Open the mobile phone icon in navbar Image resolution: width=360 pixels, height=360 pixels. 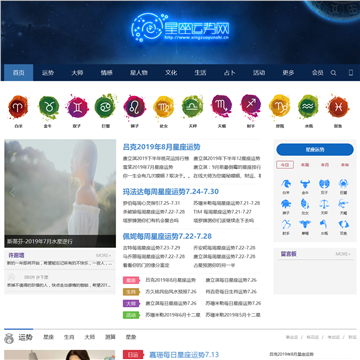pyautogui.click(x=351, y=73)
